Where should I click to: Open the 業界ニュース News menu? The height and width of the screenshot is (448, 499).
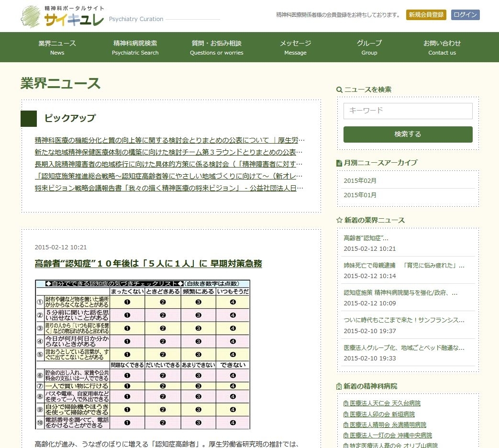point(57,47)
